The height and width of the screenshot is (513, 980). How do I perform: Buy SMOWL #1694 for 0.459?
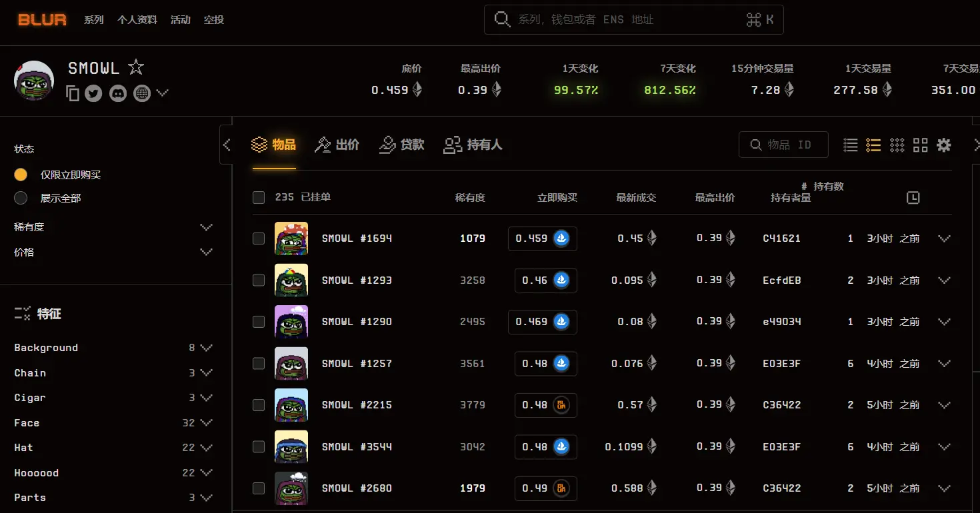(x=542, y=238)
